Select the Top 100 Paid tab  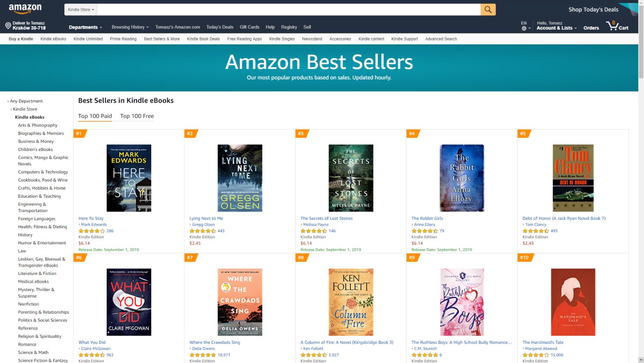tap(95, 116)
